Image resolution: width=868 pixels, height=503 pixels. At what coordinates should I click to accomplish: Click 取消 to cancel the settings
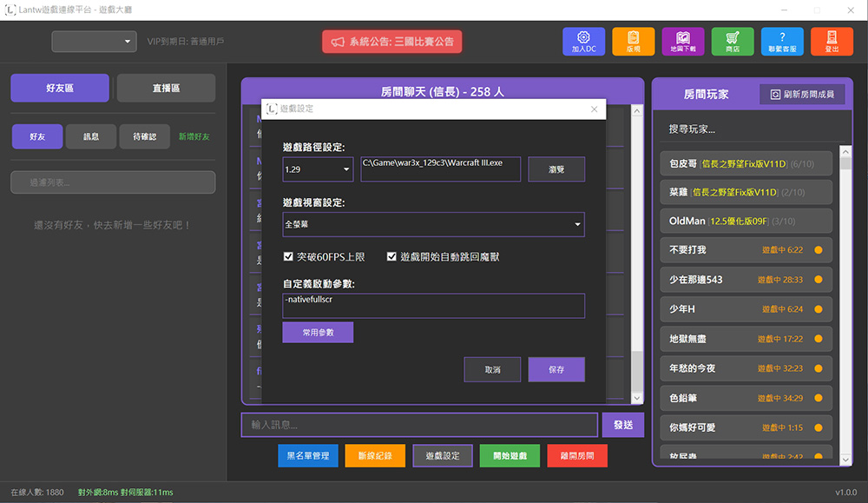pyautogui.click(x=492, y=369)
